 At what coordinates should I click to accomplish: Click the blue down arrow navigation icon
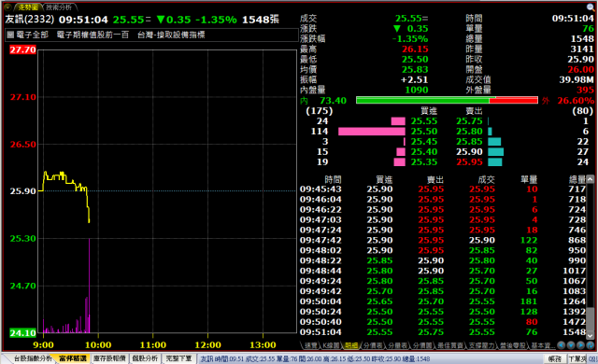point(571,345)
